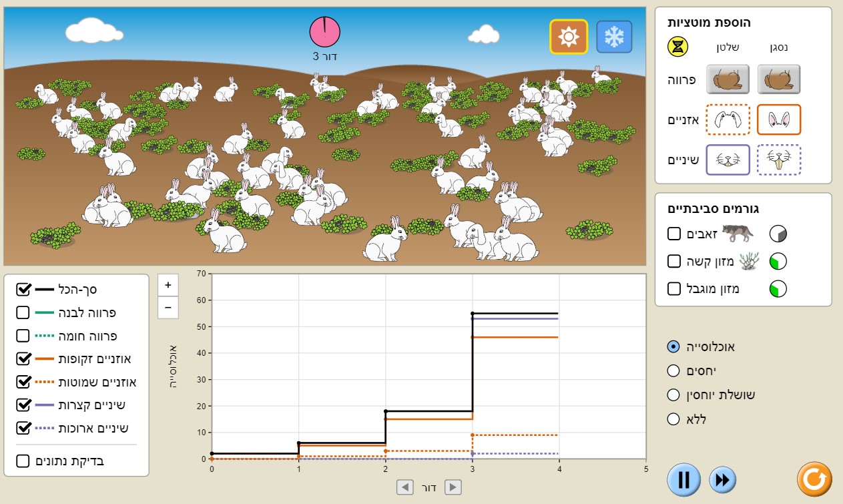This screenshot has width=843, height=504.
Task: Select the pedigree (שושלת יוחסין) view
Action: (673, 395)
